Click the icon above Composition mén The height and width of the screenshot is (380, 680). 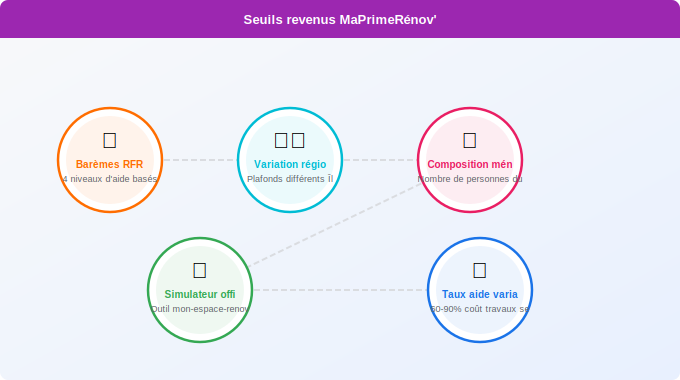(x=470, y=141)
